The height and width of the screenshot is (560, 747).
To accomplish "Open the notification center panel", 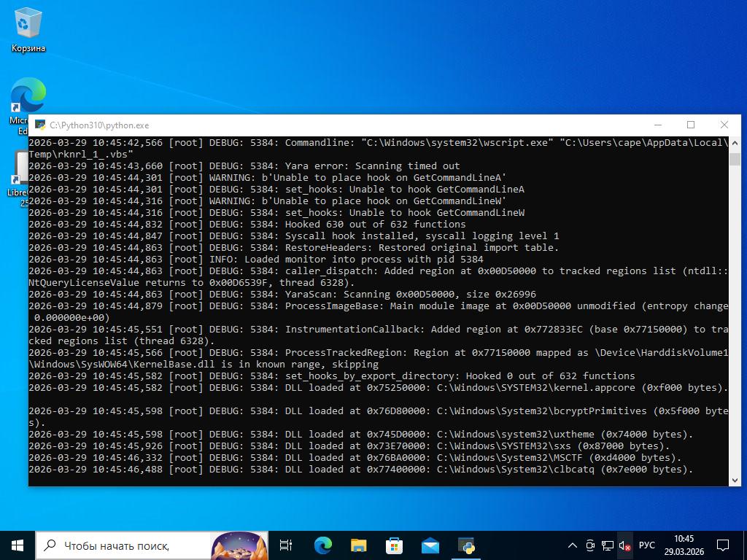I will coord(723,545).
